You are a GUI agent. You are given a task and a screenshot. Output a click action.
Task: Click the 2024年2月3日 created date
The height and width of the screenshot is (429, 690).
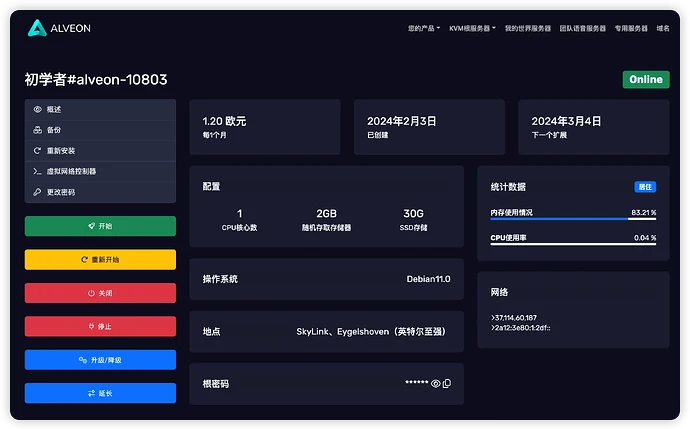click(401, 121)
